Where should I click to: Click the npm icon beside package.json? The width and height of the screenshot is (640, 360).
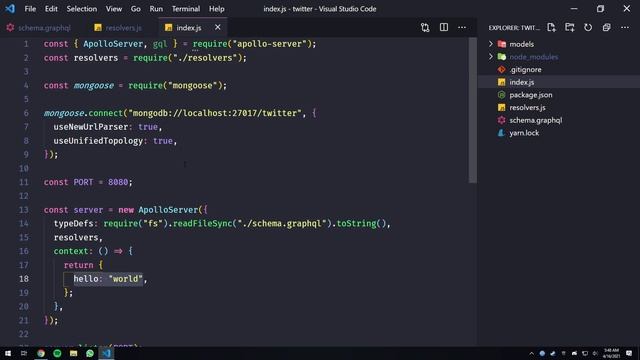[x=502, y=95]
